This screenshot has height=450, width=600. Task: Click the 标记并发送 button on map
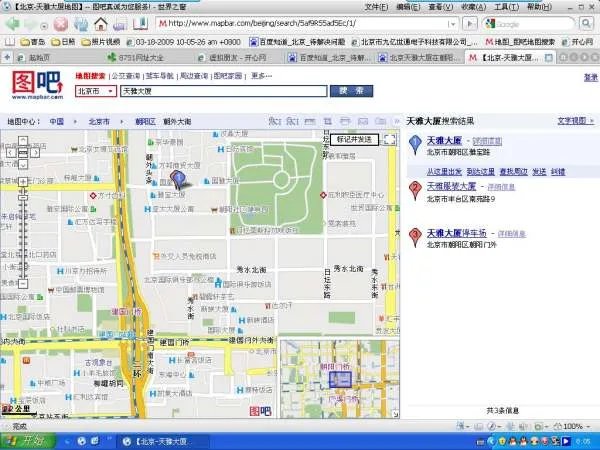click(x=354, y=140)
